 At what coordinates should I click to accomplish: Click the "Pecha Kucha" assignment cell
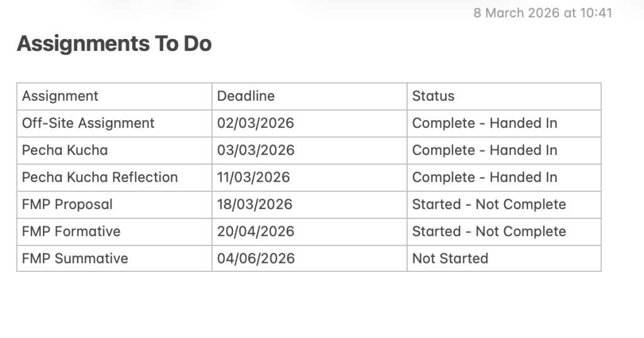65,150
